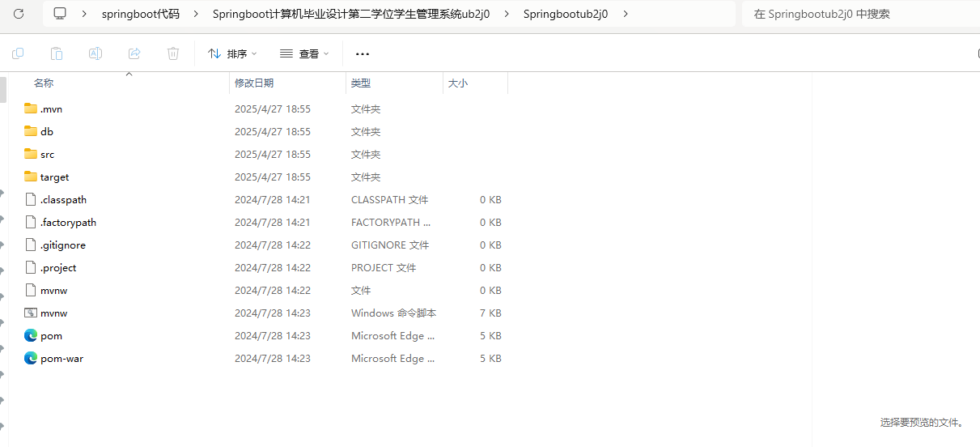The image size is (980, 447).
Task: Select the src folder icon
Action: coord(31,154)
